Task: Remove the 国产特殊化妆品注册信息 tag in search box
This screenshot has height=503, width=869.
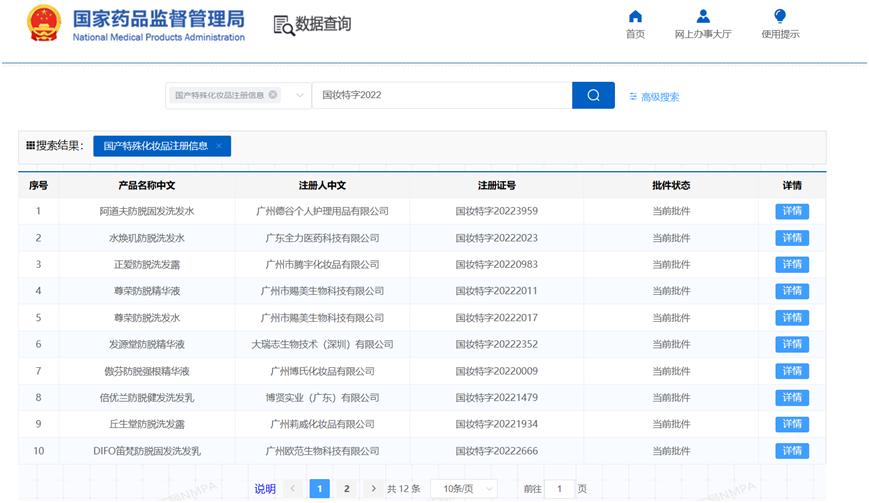Action: 273,95
